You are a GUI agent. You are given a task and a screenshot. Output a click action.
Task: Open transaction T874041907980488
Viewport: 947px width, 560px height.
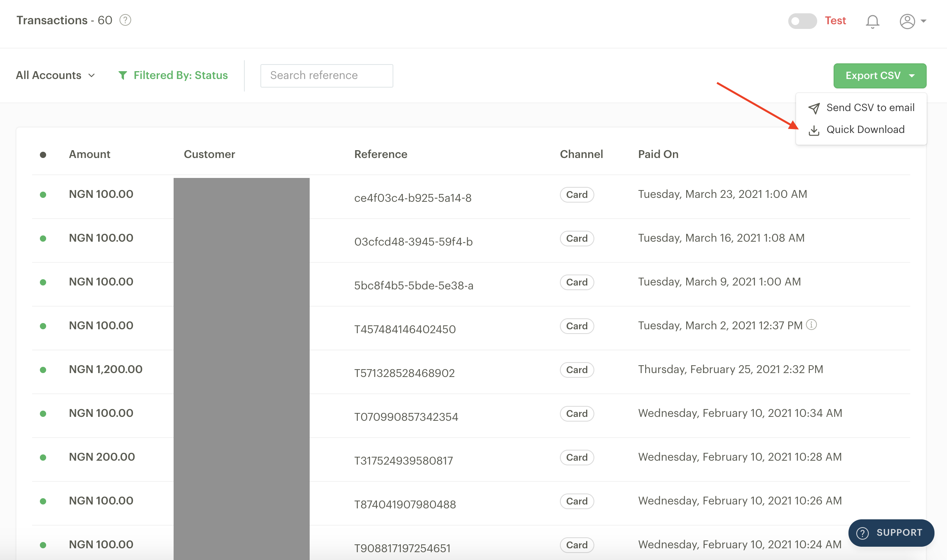[405, 504]
